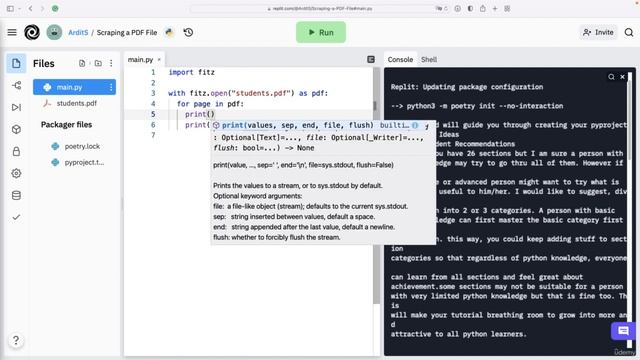Open Files panel three-dot options menu
This screenshot has height=360, width=640.
click(x=111, y=63)
